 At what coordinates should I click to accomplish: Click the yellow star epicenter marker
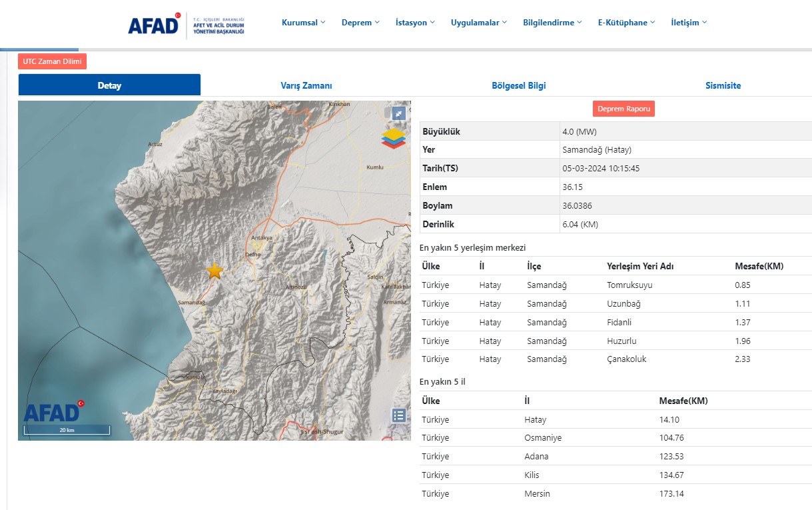[214, 270]
